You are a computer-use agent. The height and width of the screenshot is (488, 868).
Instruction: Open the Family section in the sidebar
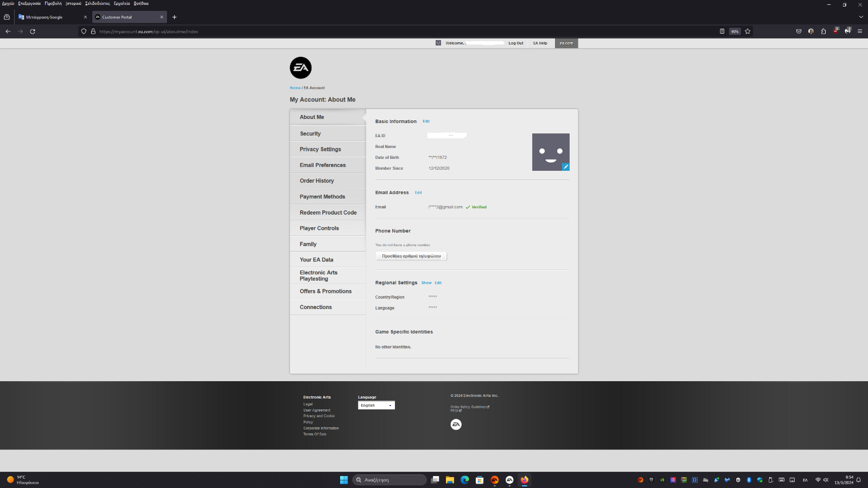(328, 244)
